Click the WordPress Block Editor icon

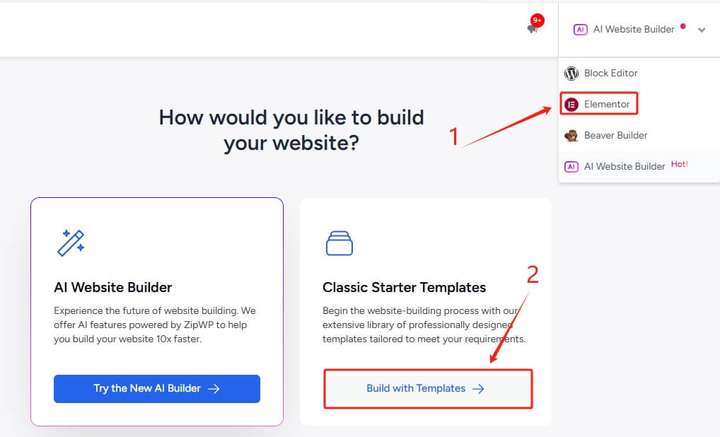pos(571,73)
